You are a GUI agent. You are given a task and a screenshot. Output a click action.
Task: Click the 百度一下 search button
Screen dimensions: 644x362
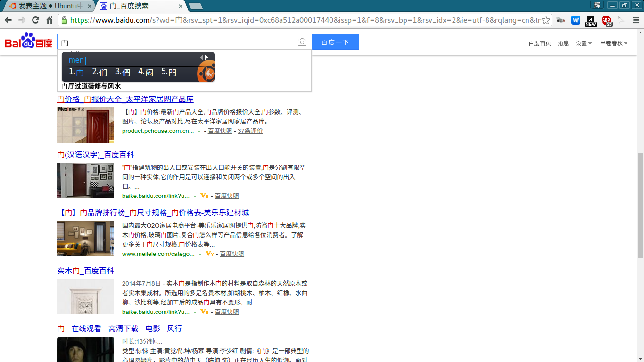(335, 42)
